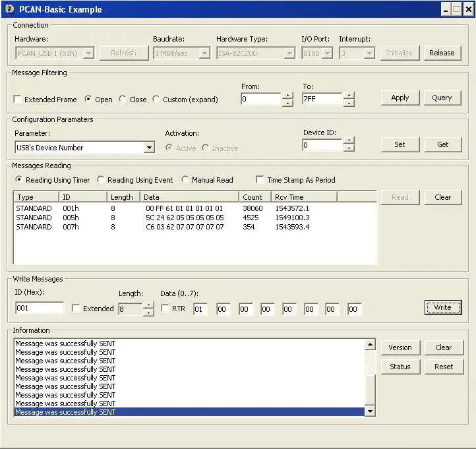Select the message row with ID 001h
The image size is (476, 449).
coord(195,208)
